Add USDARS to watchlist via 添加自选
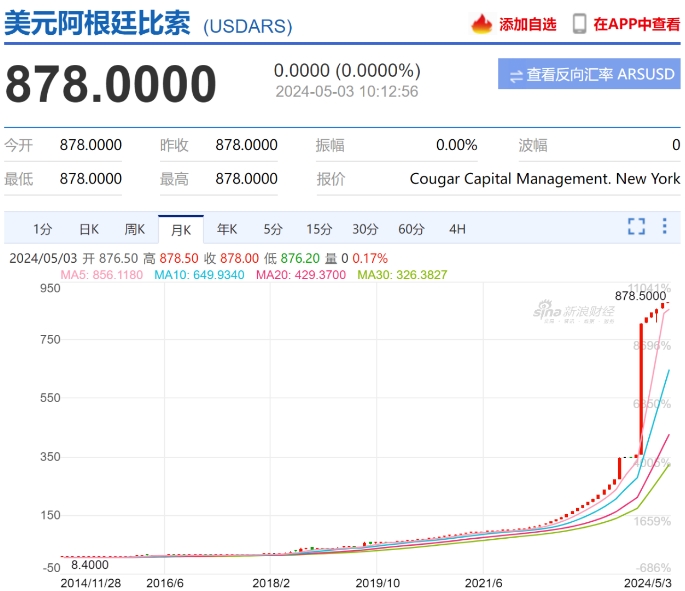The width and height of the screenshot is (685, 591). 527,24
